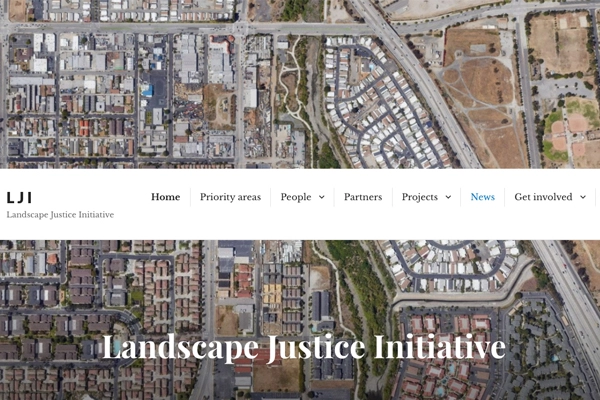Click the large Landscape Justice Initiative heading
Screen dimensions: 600x400
pos(304,347)
